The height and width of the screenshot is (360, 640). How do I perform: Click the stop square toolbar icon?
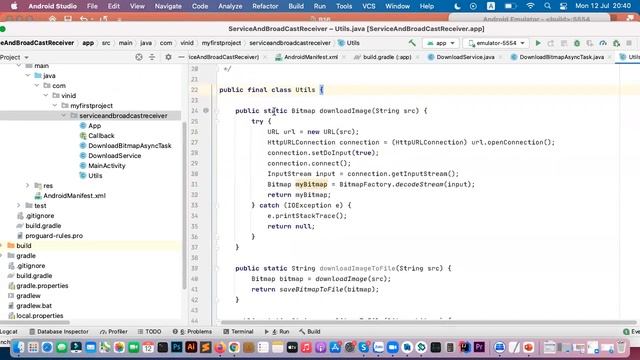pyautogui.click(x=629, y=43)
